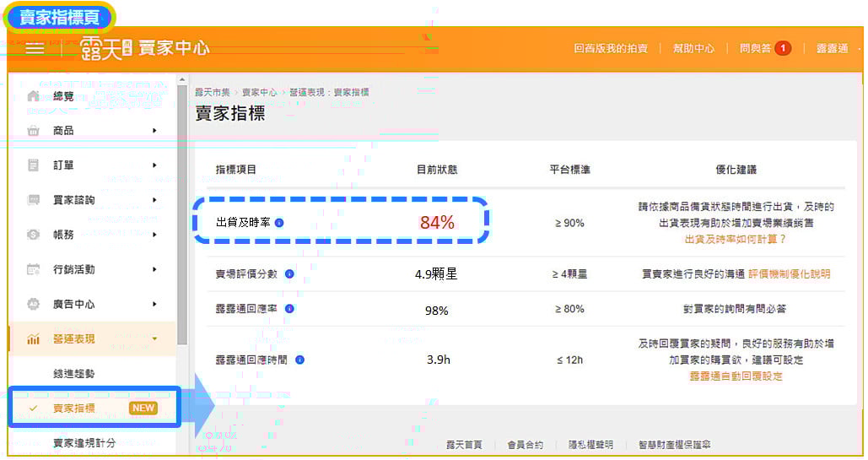Click the 問與答 notification badge
Viewport: 868px width, 460px height.
point(783,48)
